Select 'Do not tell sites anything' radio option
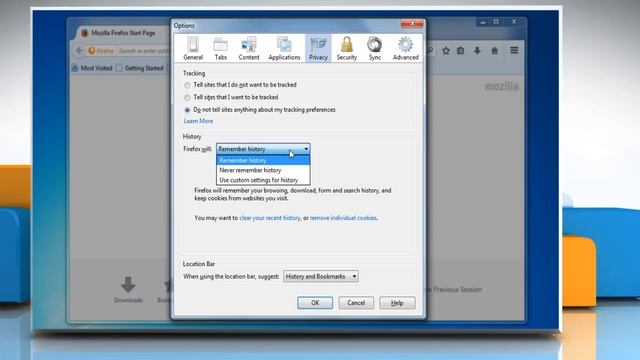Viewport: 640px width, 360px height. 187,110
